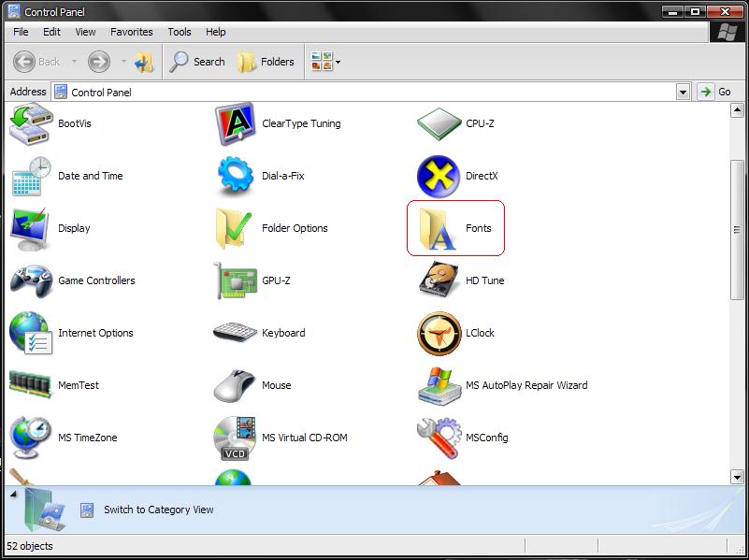Open the Favorites menu

coord(131,32)
